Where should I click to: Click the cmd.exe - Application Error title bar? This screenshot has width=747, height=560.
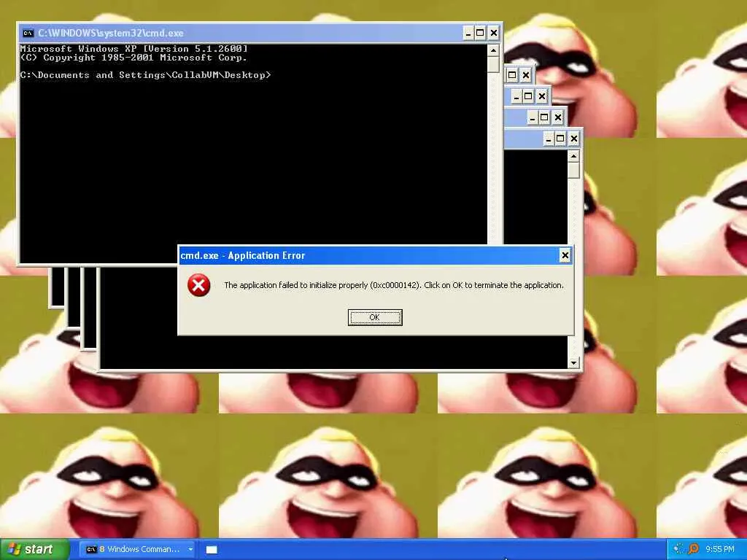click(376, 256)
